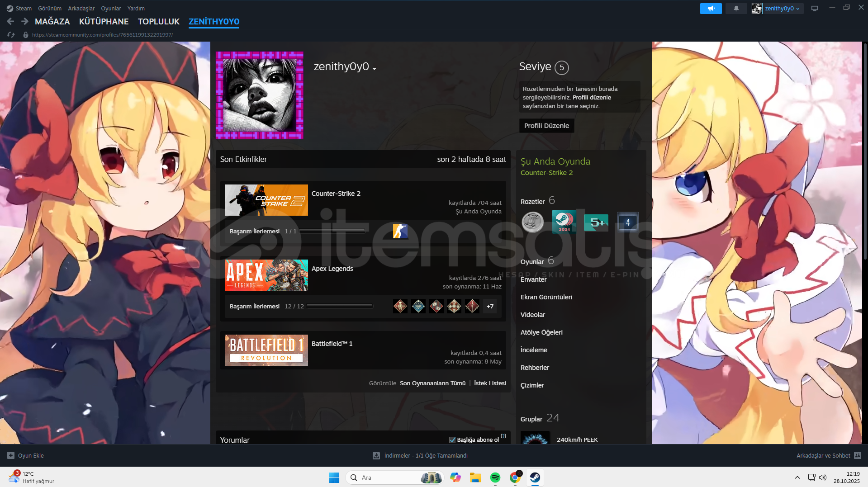Open the Rehberler link
Image resolution: width=868 pixels, height=487 pixels.
535,368
